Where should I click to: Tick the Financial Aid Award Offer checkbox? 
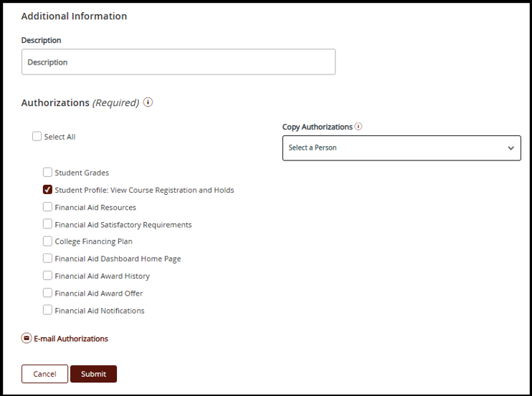47,293
